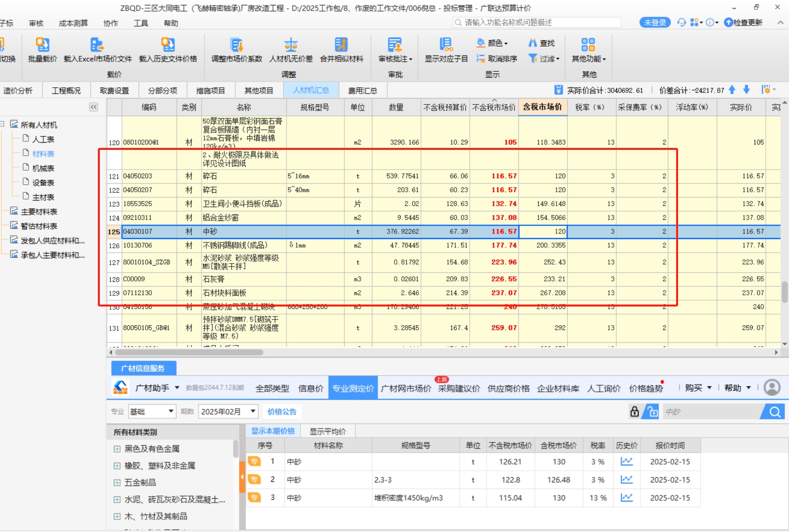The height and width of the screenshot is (532, 789).
Task: Open the 审核 menu
Action: pos(36,23)
